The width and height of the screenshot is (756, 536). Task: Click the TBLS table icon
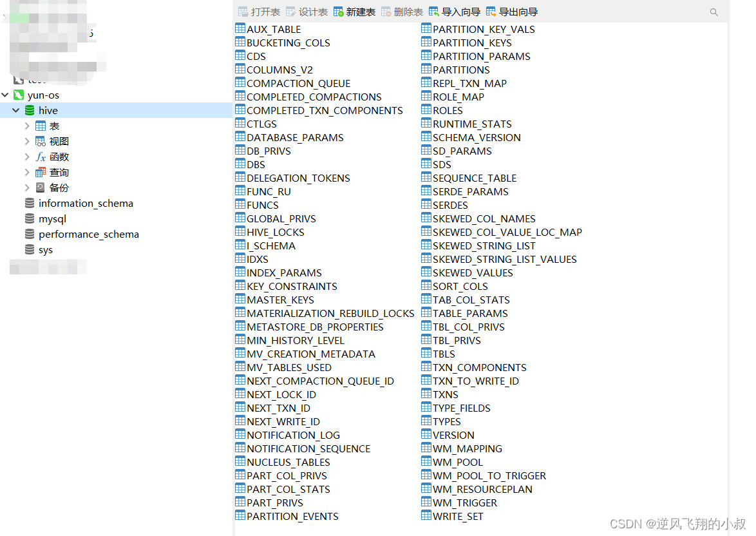coord(426,353)
